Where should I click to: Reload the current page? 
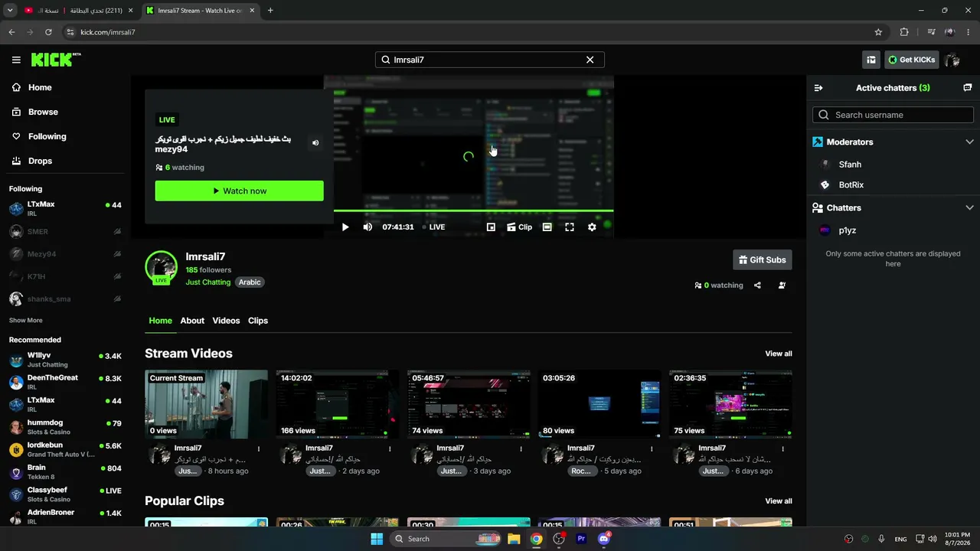click(x=48, y=32)
